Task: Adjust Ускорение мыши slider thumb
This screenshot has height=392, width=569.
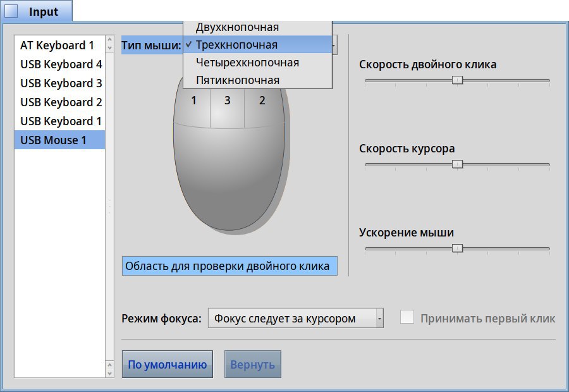Action: click(x=457, y=248)
